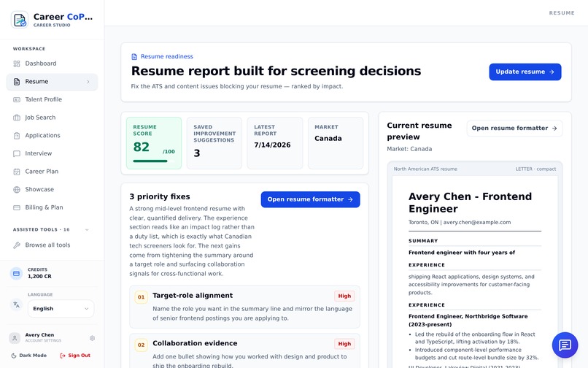Click the Browse all tools wrench icon
Screen dimensions: 588x368
(17, 245)
